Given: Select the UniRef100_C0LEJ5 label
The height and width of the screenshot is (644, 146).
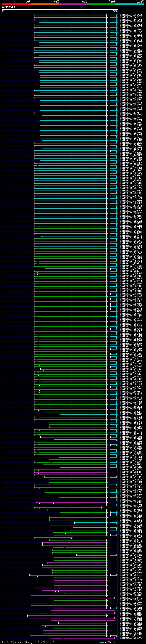Looking at the screenshot, I should 131,40.
